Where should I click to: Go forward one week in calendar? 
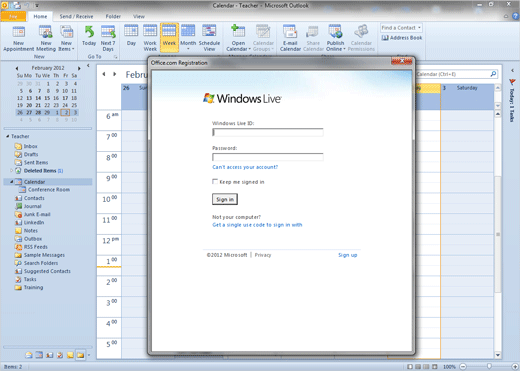(114, 74)
